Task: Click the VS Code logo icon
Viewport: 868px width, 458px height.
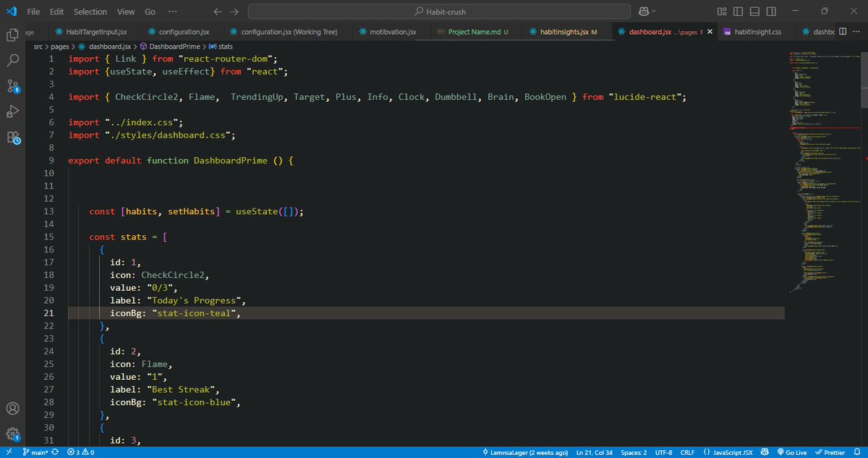Action: pos(12,12)
